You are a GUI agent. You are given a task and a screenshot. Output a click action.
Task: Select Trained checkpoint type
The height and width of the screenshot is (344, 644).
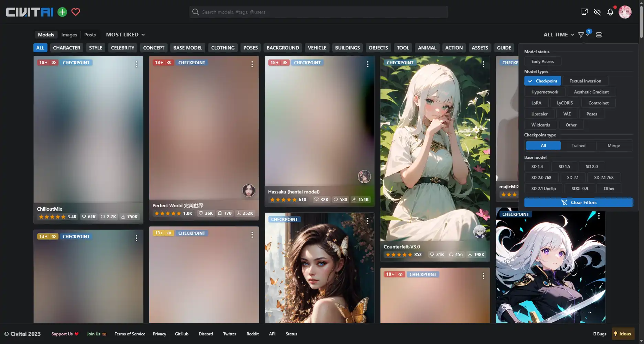pyautogui.click(x=578, y=146)
